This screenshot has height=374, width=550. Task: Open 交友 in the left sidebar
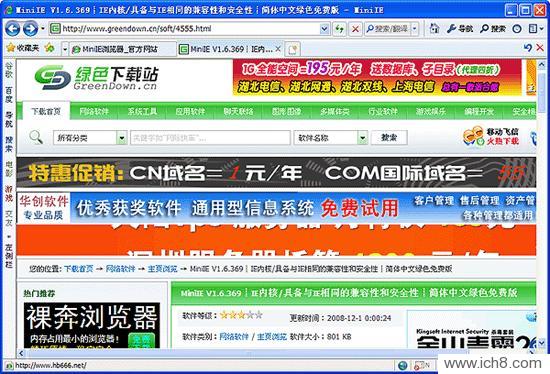(9, 218)
